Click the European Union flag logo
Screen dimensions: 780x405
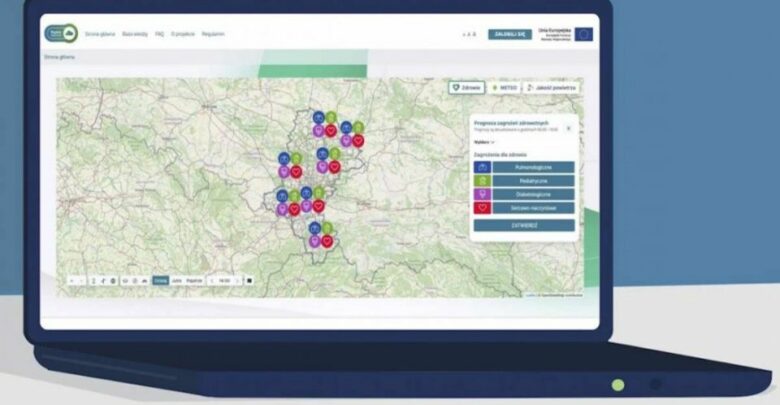coord(584,34)
